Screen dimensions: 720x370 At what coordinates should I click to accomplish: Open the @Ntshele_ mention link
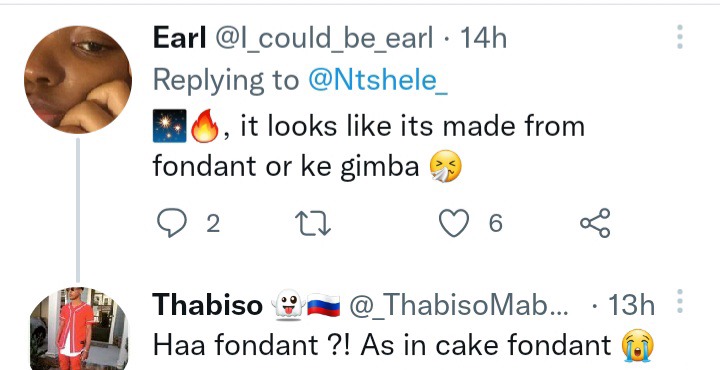377,80
